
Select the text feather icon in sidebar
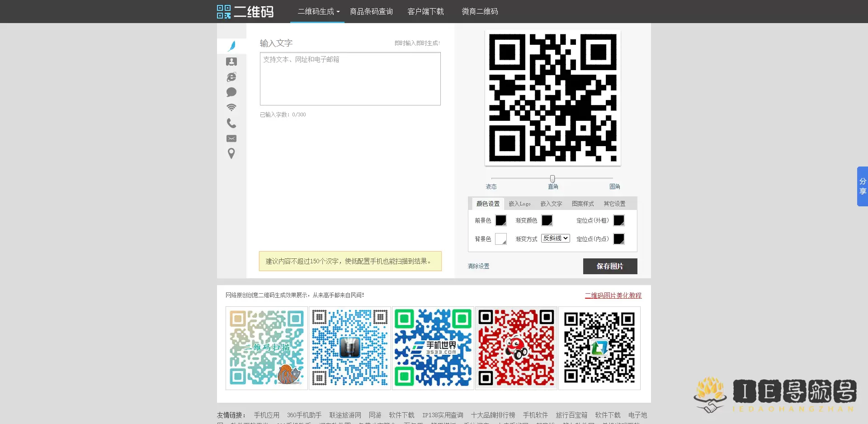231,46
